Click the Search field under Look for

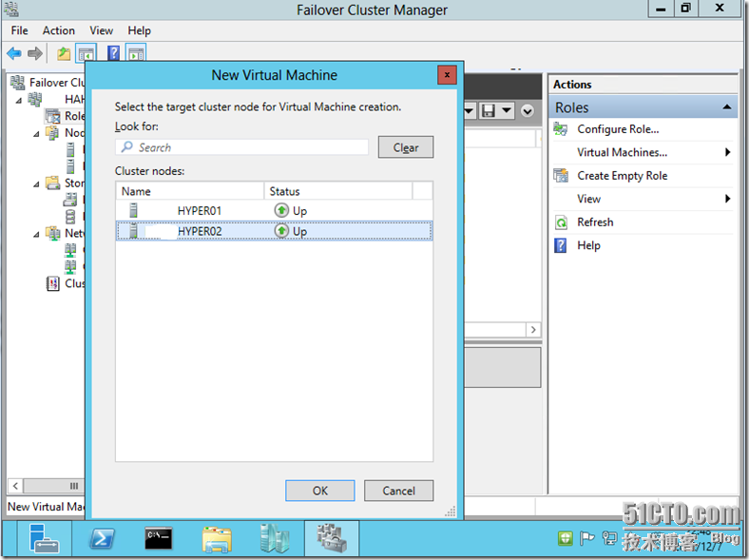241,147
